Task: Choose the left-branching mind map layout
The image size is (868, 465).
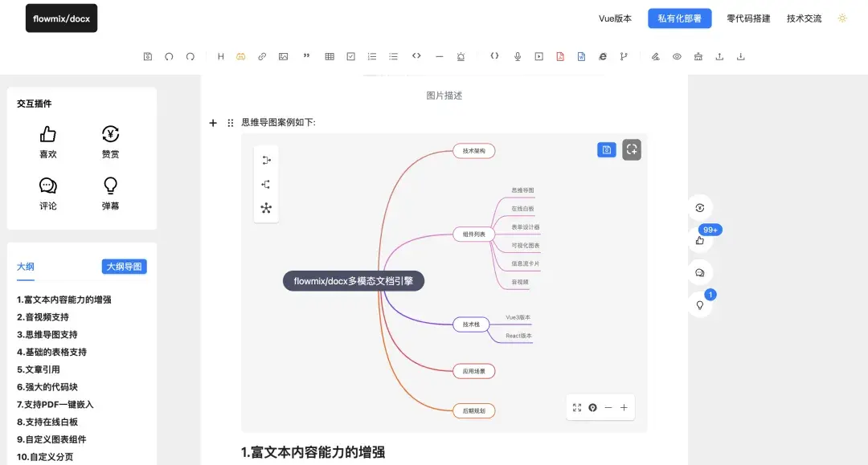Action: [x=266, y=184]
